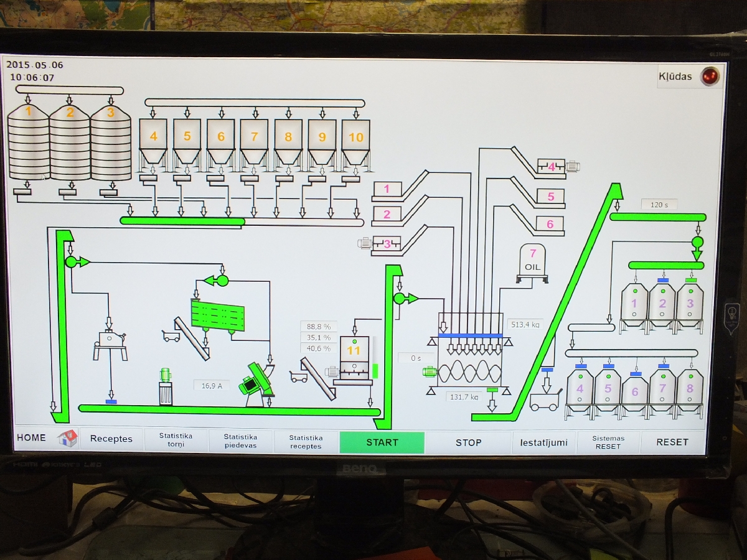Toggle the blue slide gate above output silo 2
The image size is (747, 560).
tap(662, 281)
